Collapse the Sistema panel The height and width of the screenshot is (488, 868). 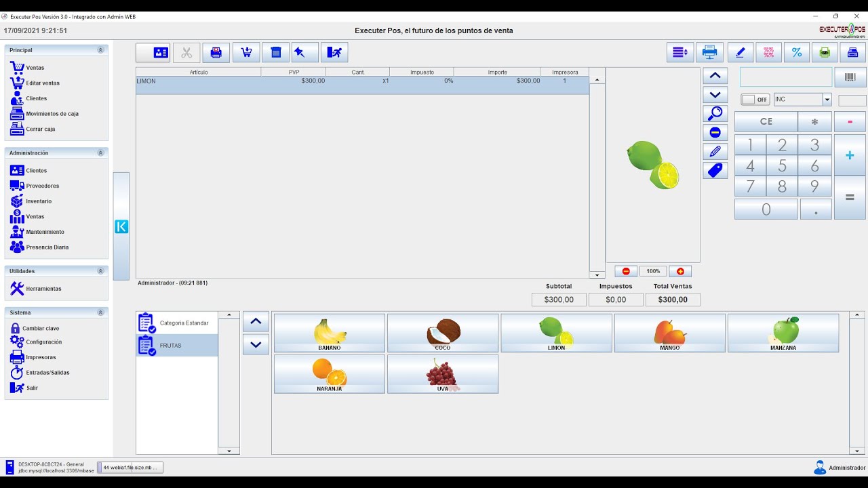click(100, 312)
